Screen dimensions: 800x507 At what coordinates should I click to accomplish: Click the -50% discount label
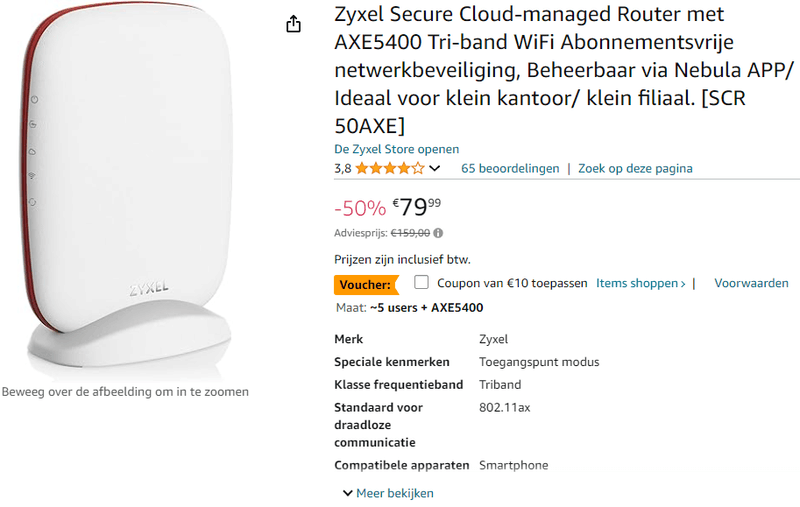pyautogui.click(x=359, y=208)
